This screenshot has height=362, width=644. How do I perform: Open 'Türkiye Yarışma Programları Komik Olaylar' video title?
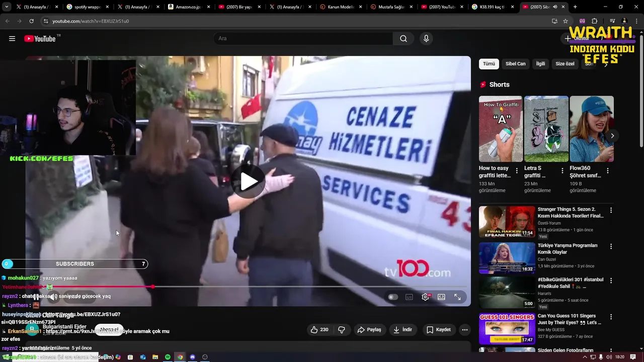pos(568,249)
